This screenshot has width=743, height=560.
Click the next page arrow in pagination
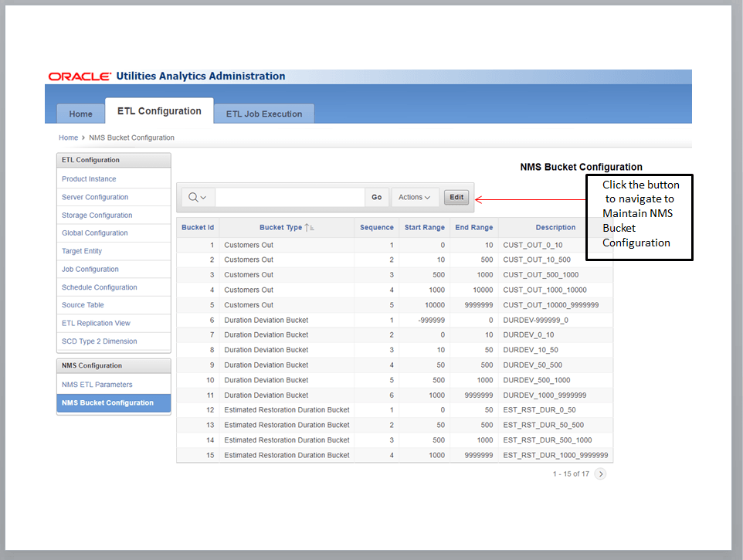[600, 473]
